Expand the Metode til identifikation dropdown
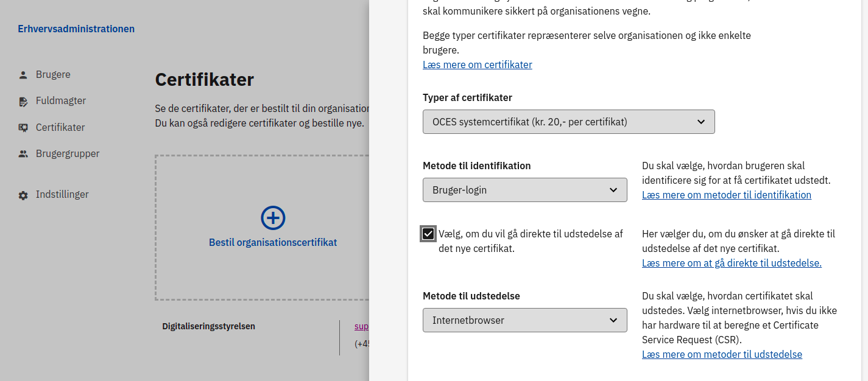 (524, 190)
